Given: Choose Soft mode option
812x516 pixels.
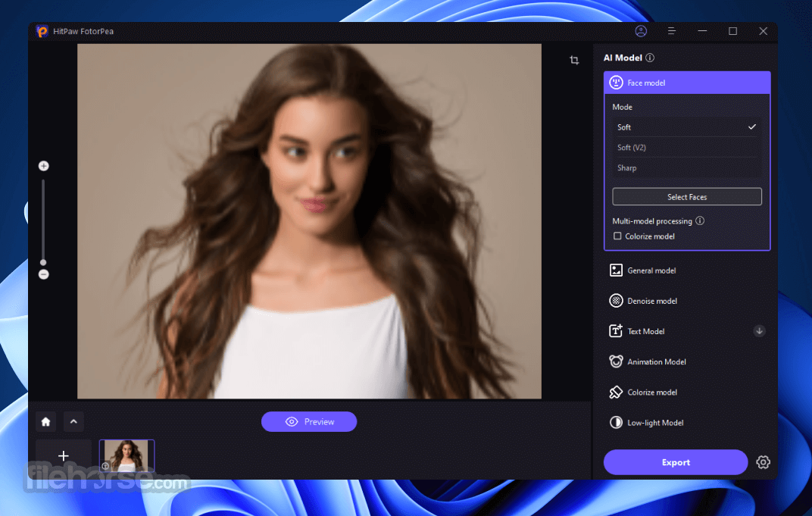Looking at the screenshot, I should pos(687,127).
